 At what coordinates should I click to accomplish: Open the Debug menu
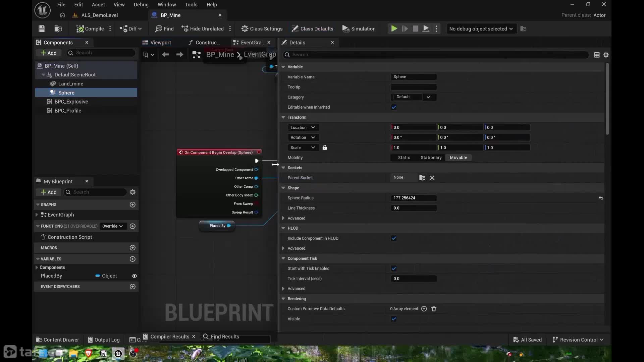point(141,5)
